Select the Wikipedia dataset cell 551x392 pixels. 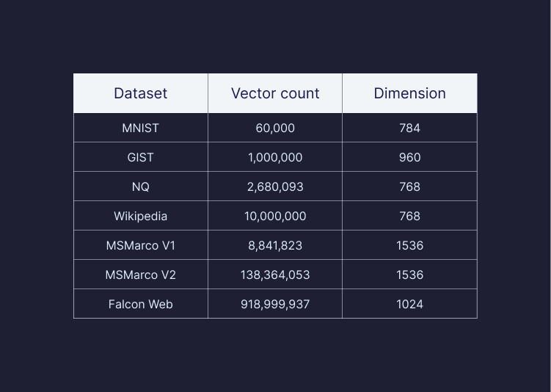click(140, 216)
